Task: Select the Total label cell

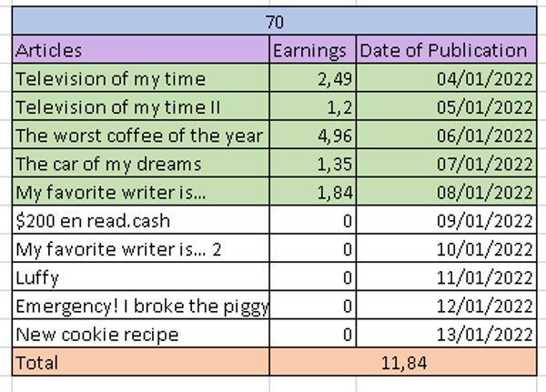Action: 141,362
